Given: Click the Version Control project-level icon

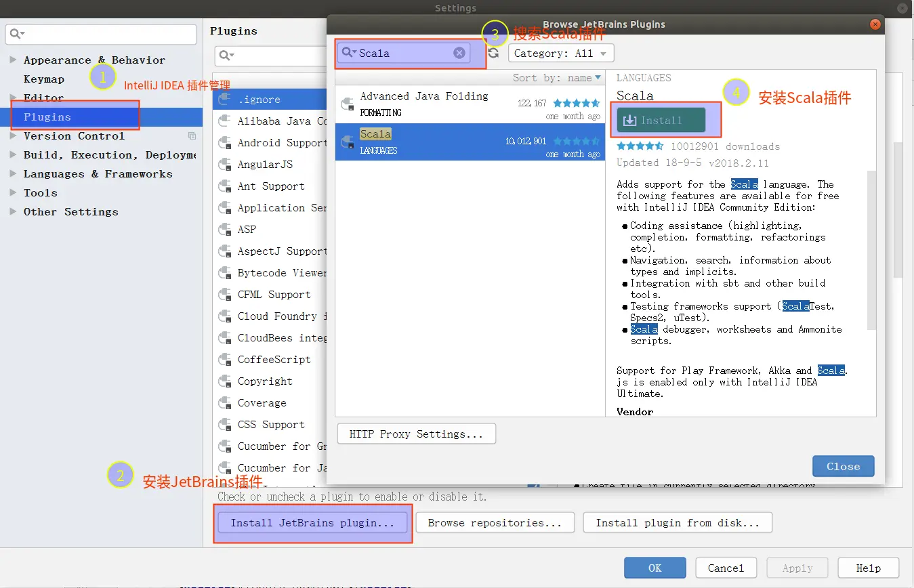Looking at the screenshot, I should click(x=192, y=136).
